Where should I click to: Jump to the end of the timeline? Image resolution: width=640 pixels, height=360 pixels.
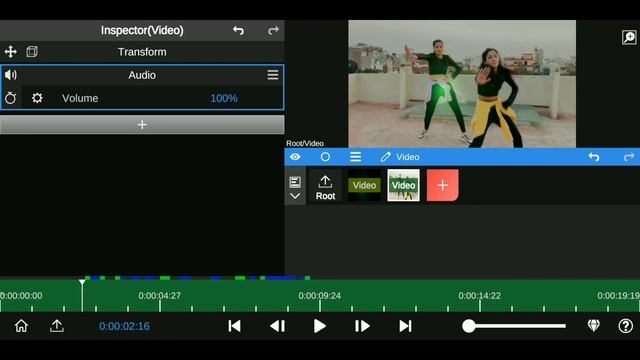point(405,326)
